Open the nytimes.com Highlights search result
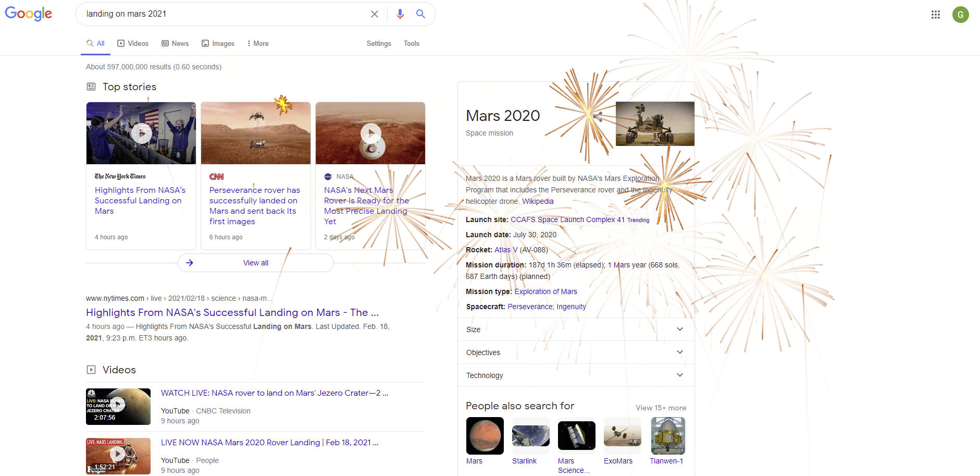 (232, 312)
